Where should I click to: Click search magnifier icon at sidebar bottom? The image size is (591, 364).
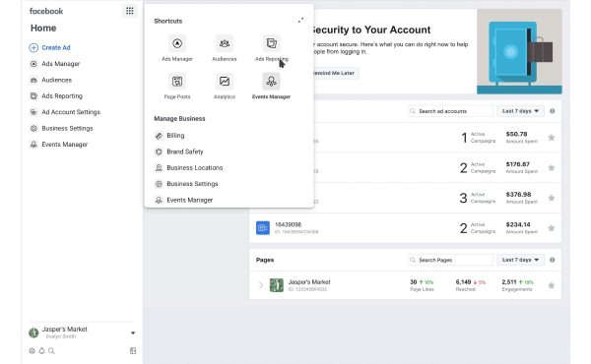click(x=51, y=351)
